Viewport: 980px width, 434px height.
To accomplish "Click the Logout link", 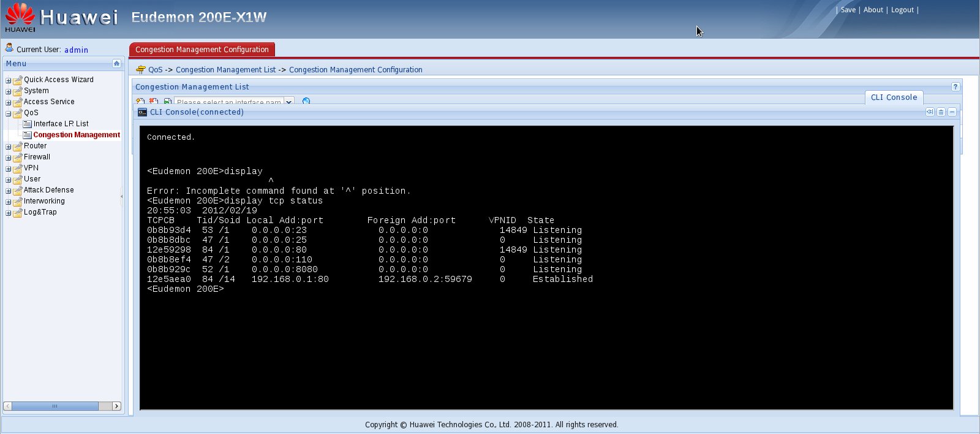I will [902, 10].
